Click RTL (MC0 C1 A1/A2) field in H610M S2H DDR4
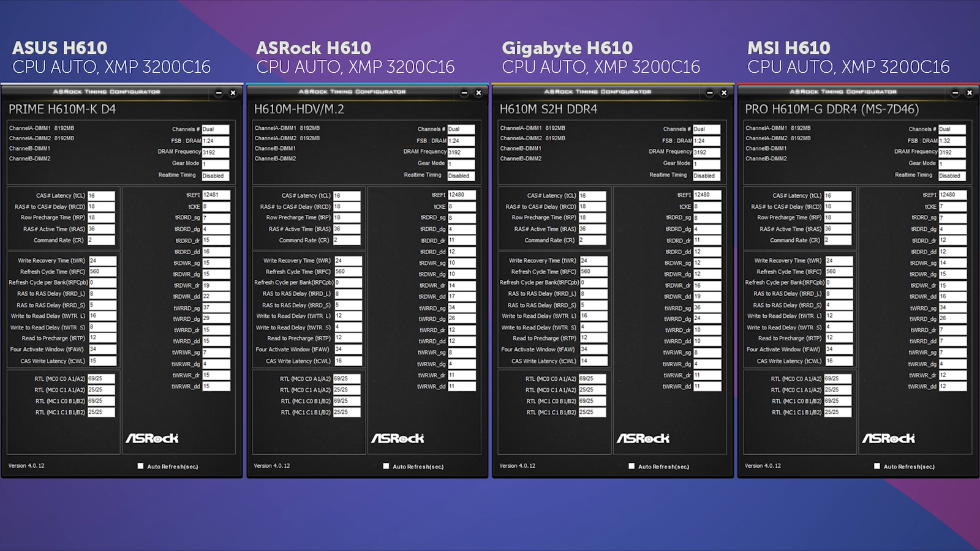This screenshot has width=980, height=551. pos(592,390)
